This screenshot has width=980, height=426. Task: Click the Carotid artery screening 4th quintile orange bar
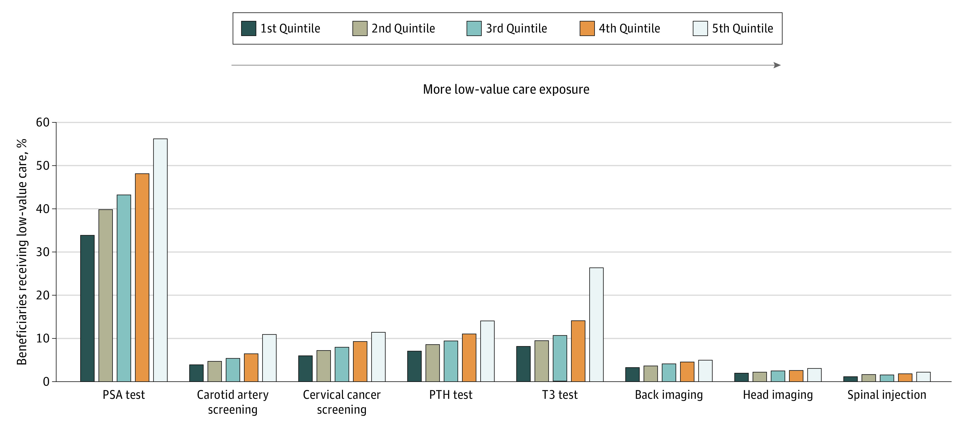(251, 368)
